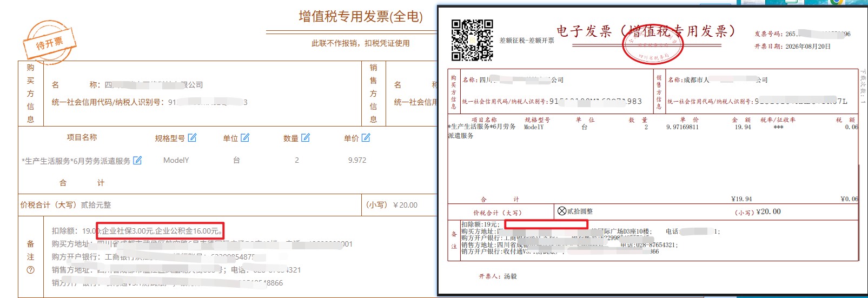
Task: Click the note 此联不作报销，扣税凭证使用
Action: (360, 43)
